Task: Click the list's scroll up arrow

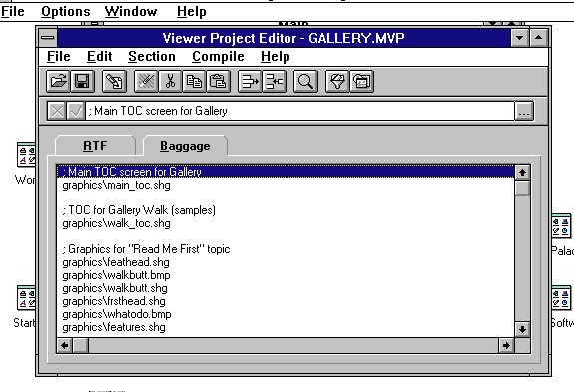Action: 522,172
